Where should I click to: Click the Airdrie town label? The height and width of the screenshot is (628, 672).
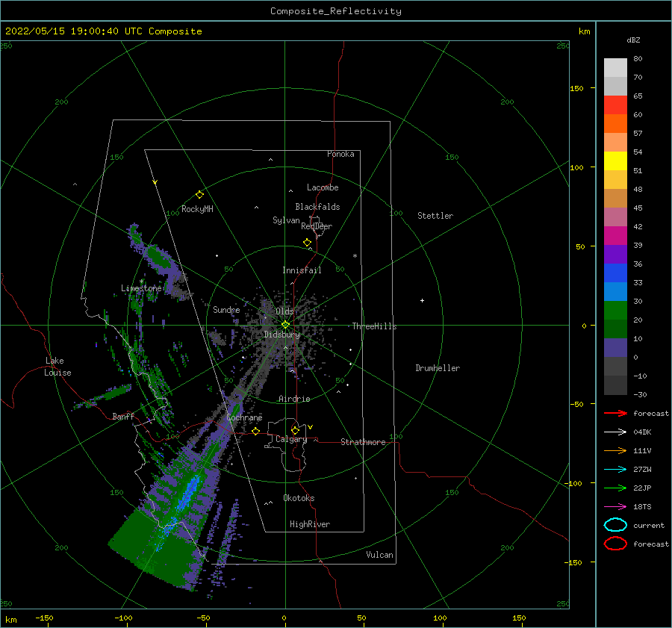(x=294, y=399)
